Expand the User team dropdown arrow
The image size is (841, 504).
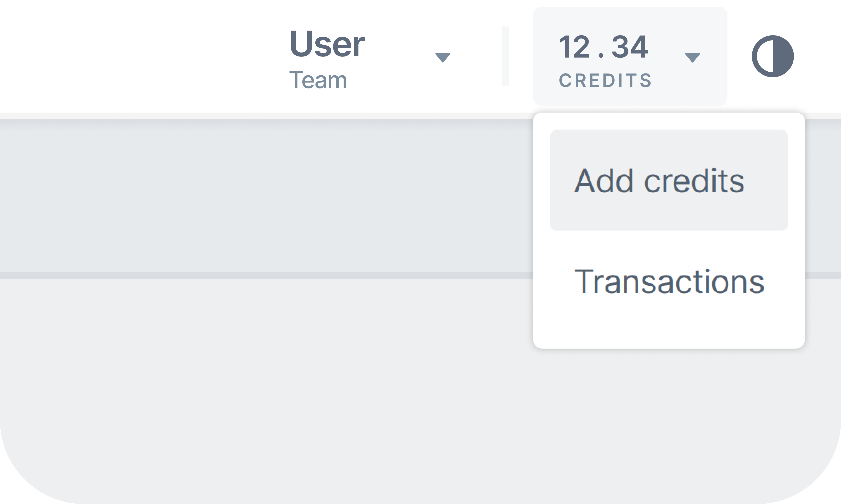(x=443, y=57)
